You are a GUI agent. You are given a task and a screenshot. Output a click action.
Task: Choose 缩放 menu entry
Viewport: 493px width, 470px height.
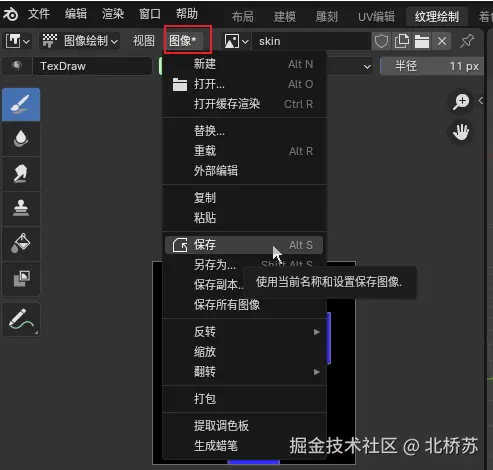pos(244,352)
